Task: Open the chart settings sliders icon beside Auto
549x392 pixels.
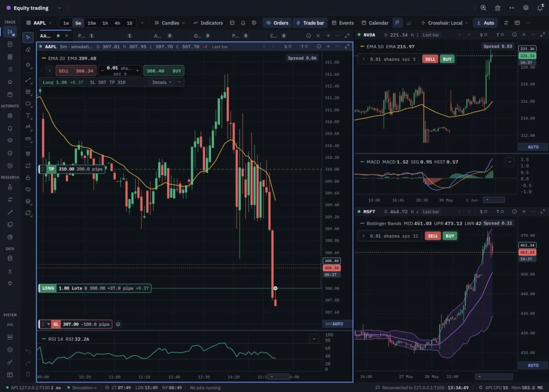Action: [x=506, y=23]
